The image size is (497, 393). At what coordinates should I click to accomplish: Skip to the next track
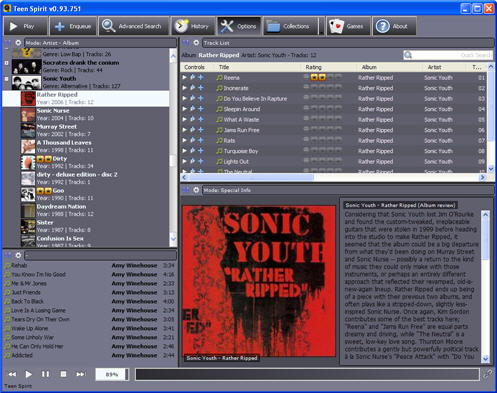click(x=80, y=374)
